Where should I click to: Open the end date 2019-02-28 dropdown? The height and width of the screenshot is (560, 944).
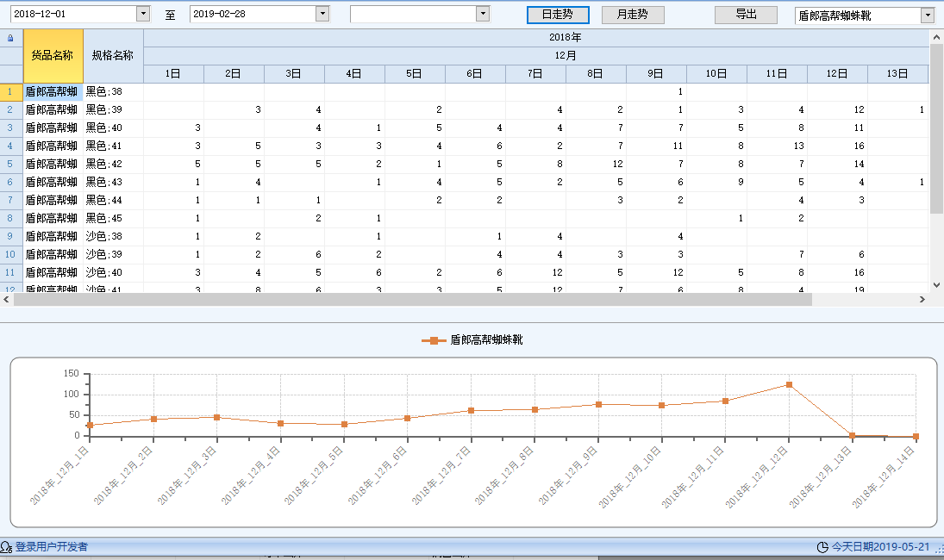coord(324,14)
